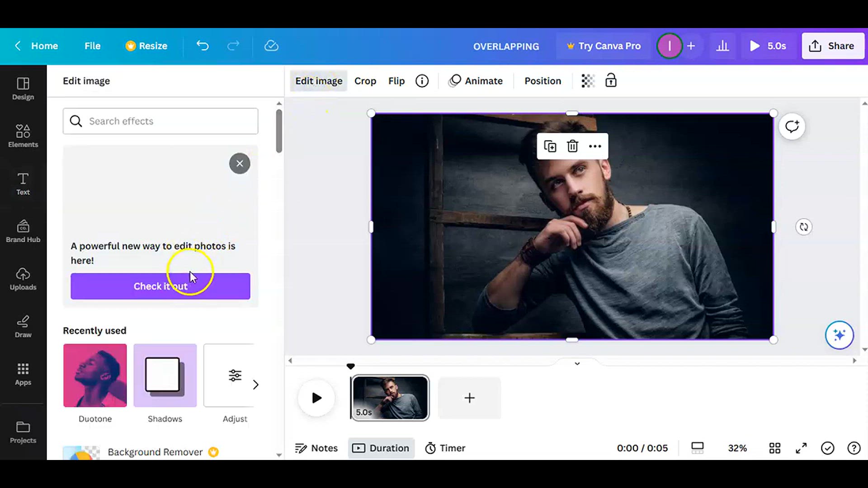Open the Adjust settings tile
Viewport: 868px width, 488px height.
click(x=229, y=375)
